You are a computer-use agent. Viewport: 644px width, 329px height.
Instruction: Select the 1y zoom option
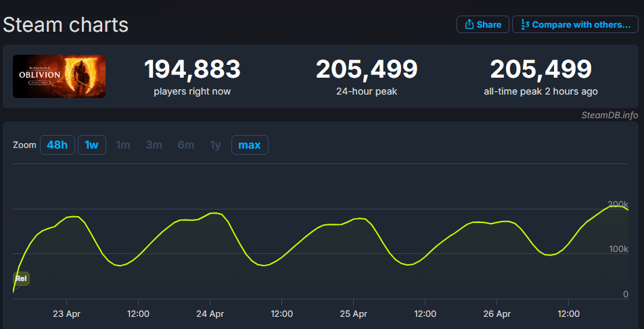pos(215,145)
